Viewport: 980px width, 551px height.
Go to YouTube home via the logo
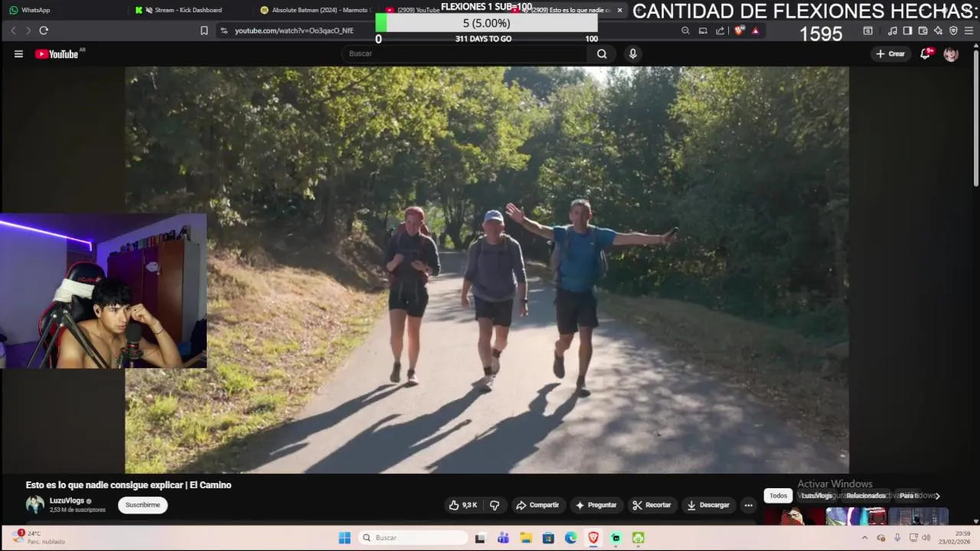coord(57,54)
